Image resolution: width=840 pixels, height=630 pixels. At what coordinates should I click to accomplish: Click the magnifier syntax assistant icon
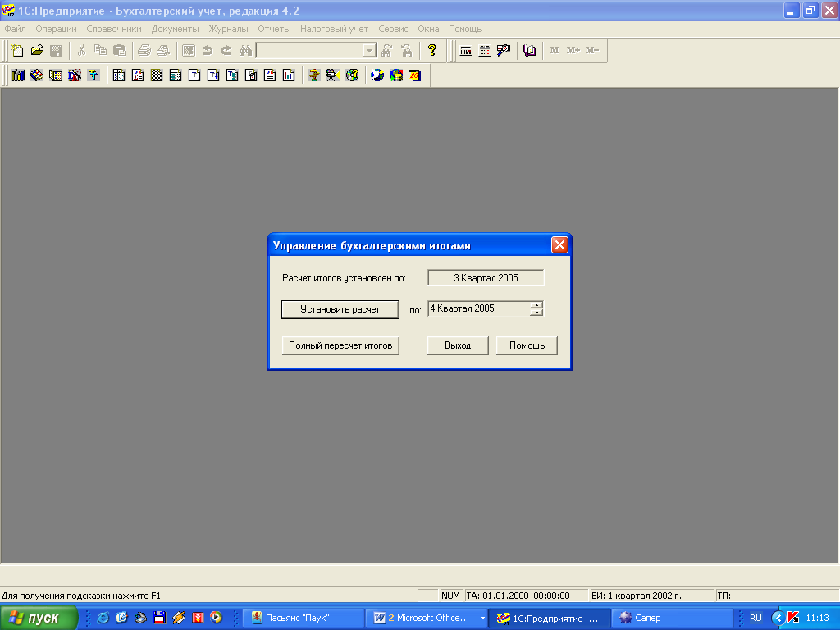pos(504,50)
